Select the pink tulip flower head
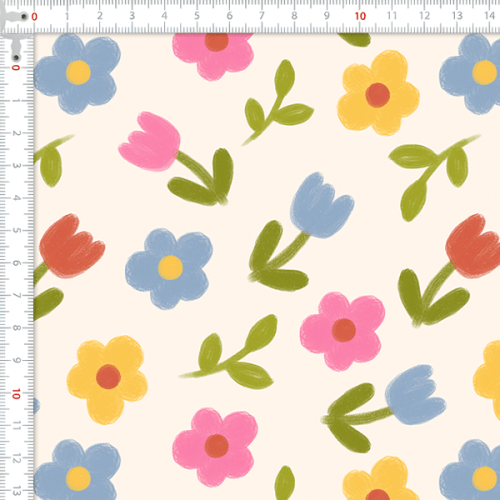 (150, 141)
